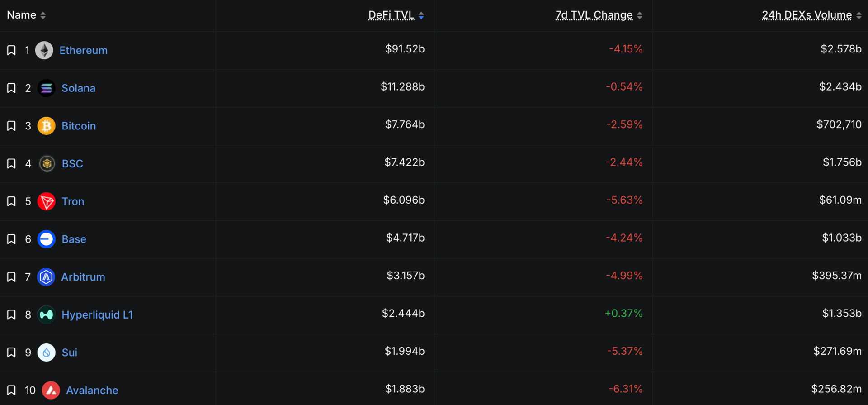Click the Bitcoin logo icon
This screenshot has width=868, height=405.
click(46, 126)
